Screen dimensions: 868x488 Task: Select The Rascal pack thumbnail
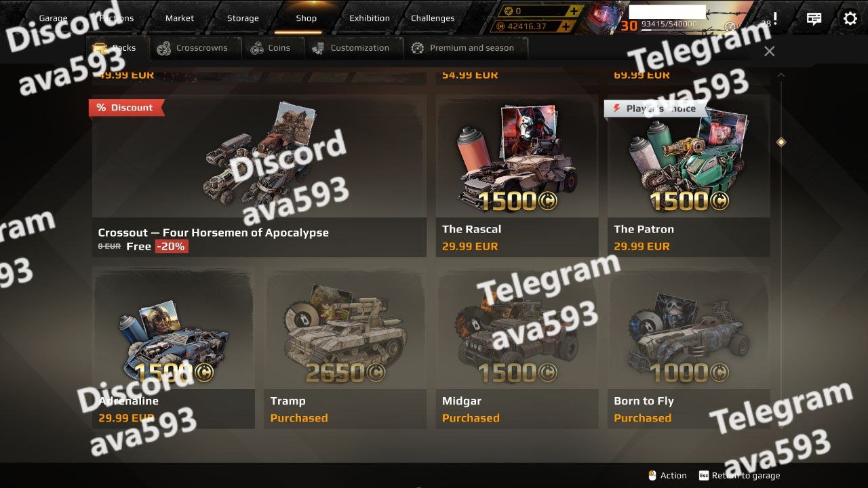pyautogui.click(x=517, y=157)
